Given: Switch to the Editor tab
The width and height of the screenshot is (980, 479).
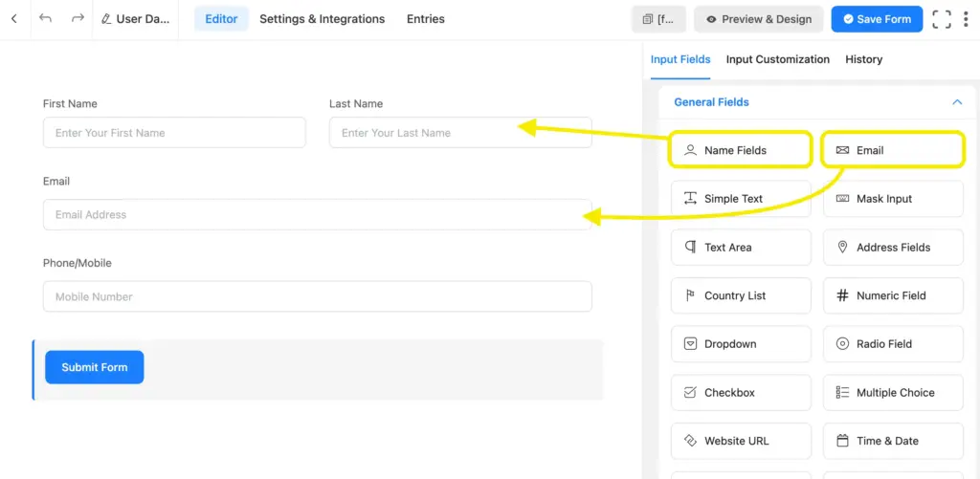Looking at the screenshot, I should pyautogui.click(x=221, y=19).
